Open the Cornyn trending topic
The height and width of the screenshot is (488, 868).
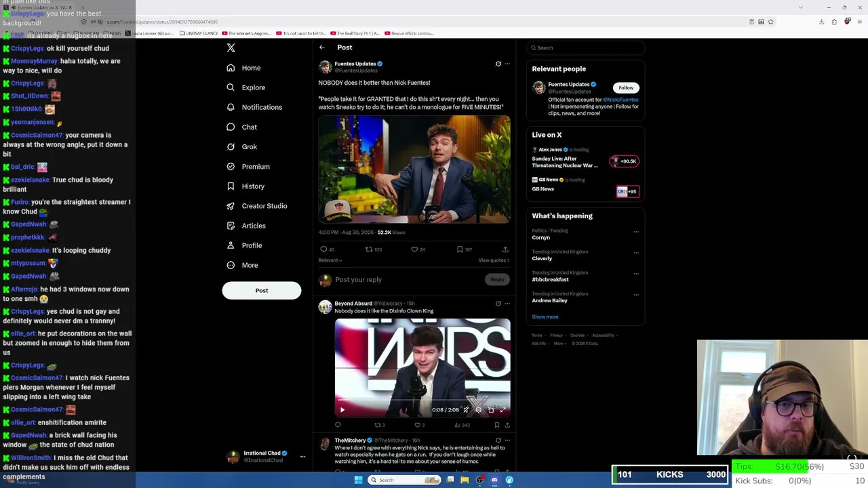pos(541,238)
